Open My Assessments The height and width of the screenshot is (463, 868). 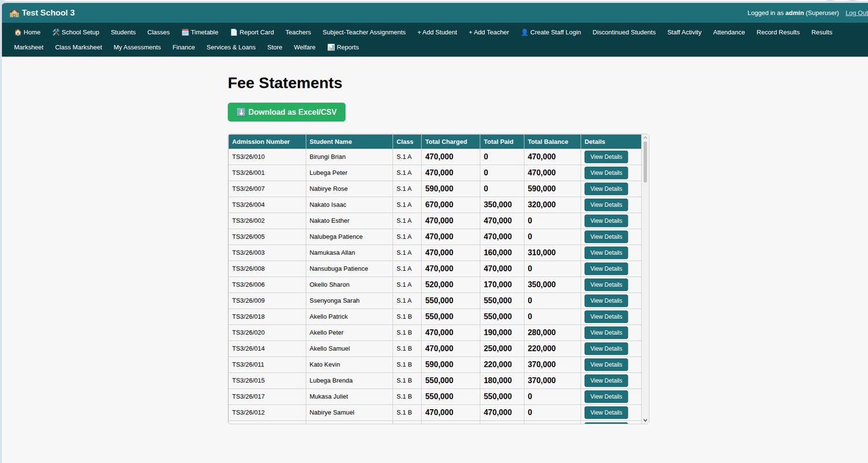pyautogui.click(x=137, y=47)
